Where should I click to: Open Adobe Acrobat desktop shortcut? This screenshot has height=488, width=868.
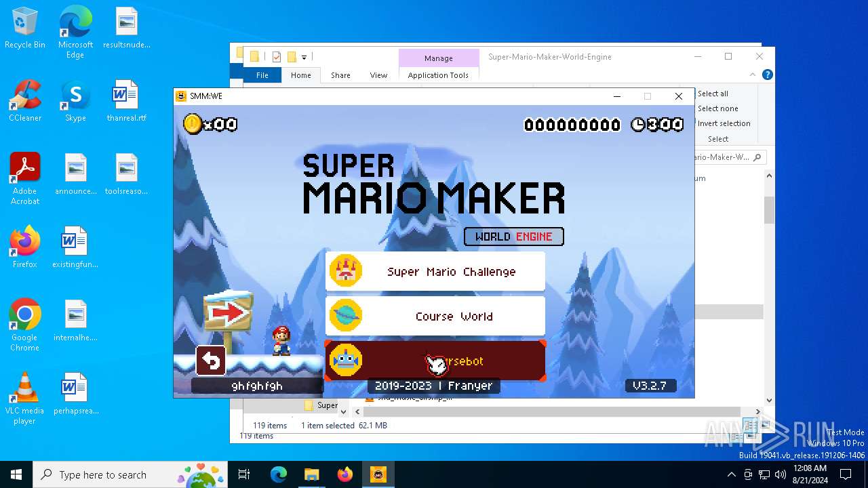25,179
